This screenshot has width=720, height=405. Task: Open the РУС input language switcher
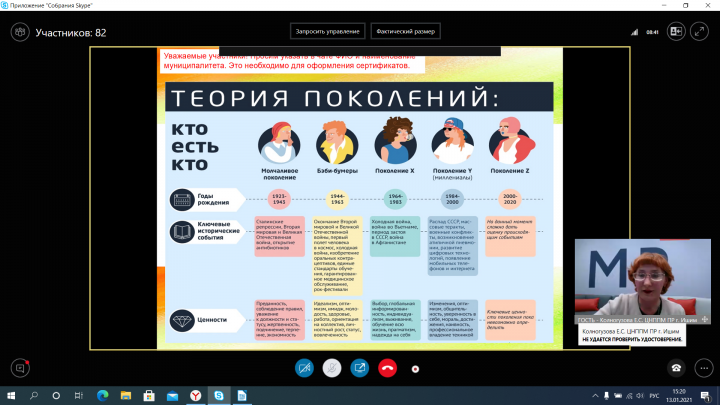coord(652,395)
